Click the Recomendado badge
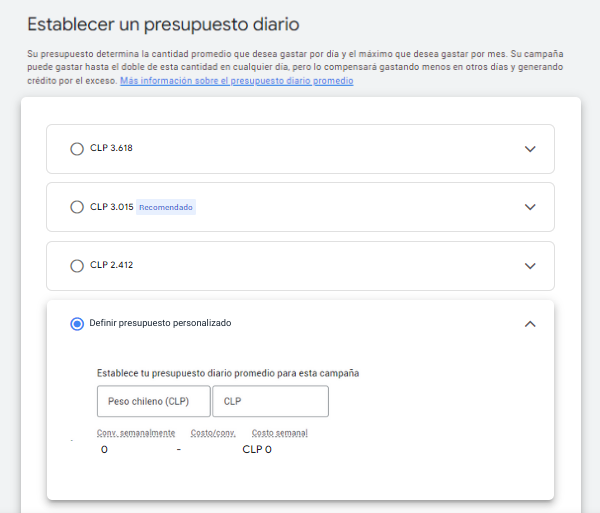The width and height of the screenshot is (600, 513). tap(166, 207)
